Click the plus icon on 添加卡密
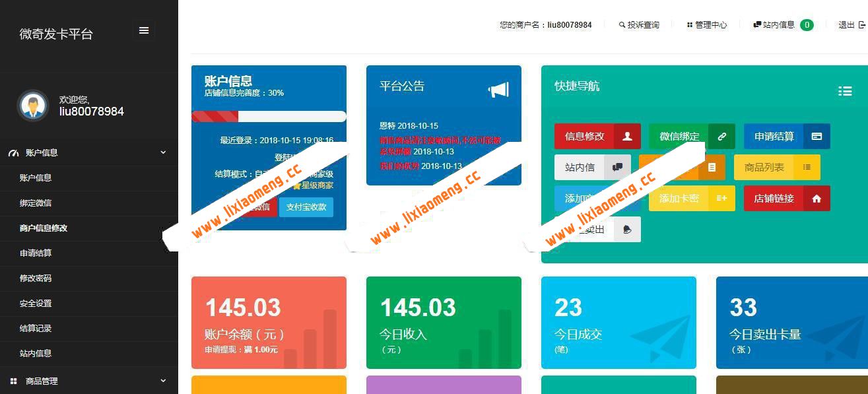 point(722,198)
